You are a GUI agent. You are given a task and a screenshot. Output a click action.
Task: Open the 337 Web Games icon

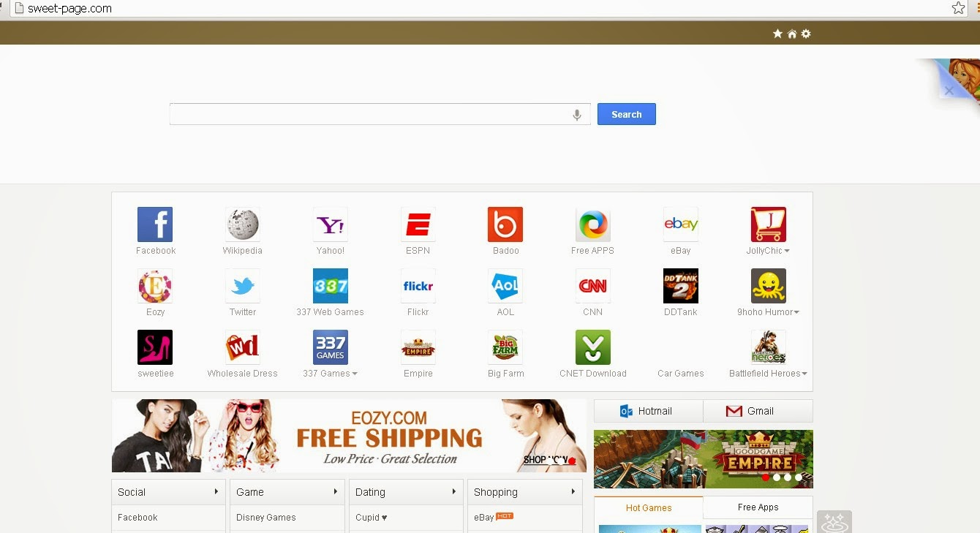pyautogui.click(x=331, y=286)
